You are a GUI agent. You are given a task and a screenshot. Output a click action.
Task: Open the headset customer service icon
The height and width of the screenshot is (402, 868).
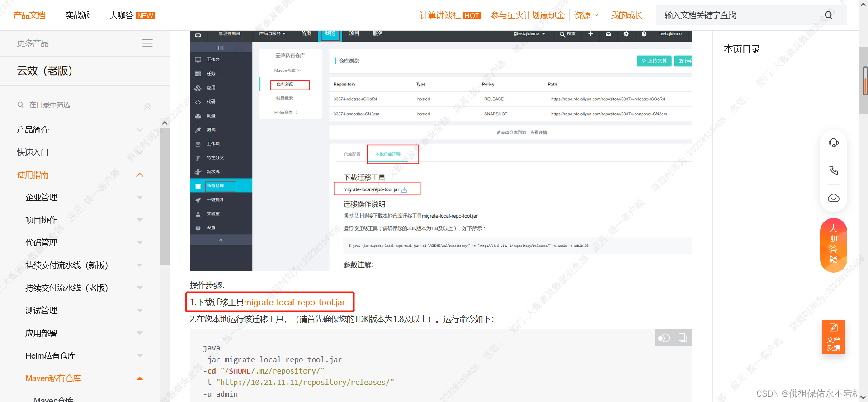[x=833, y=143]
